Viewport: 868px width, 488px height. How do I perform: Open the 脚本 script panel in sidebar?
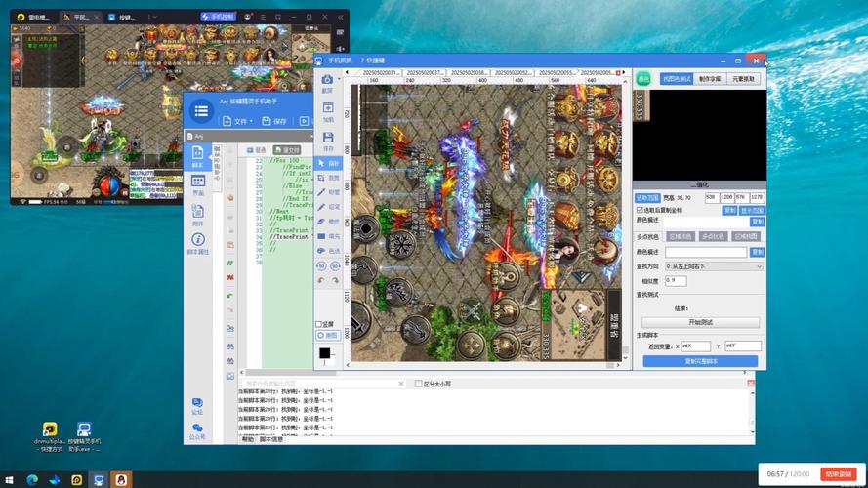click(197, 156)
